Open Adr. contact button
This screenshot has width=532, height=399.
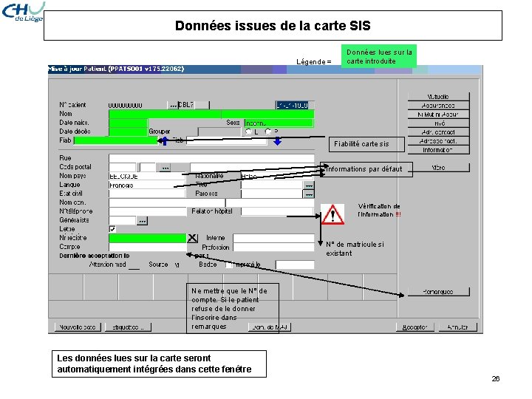(438, 132)
